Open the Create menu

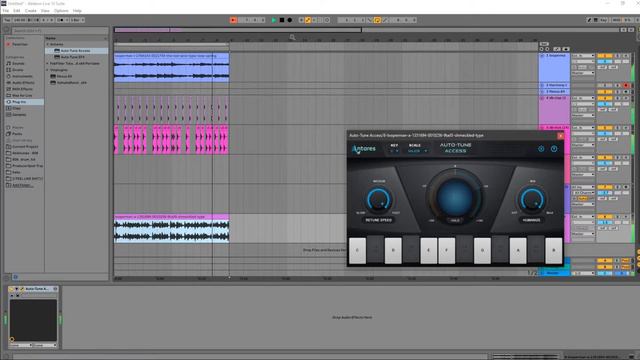click(31, 11)
